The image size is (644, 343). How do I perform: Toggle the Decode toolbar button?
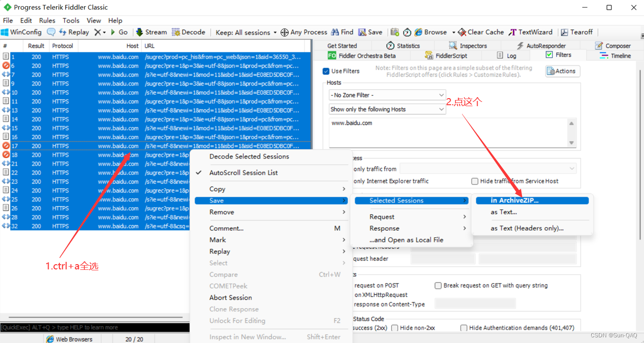click(189, 32)
